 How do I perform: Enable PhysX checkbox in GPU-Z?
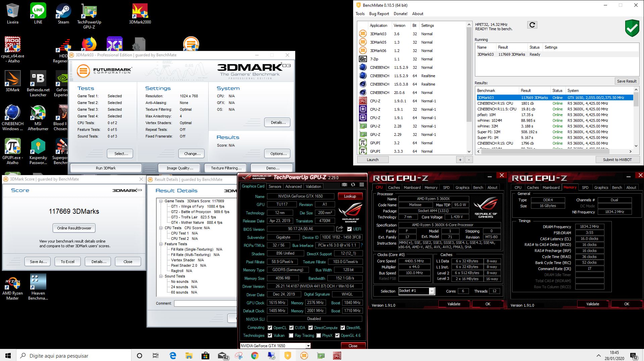[318, 336]
